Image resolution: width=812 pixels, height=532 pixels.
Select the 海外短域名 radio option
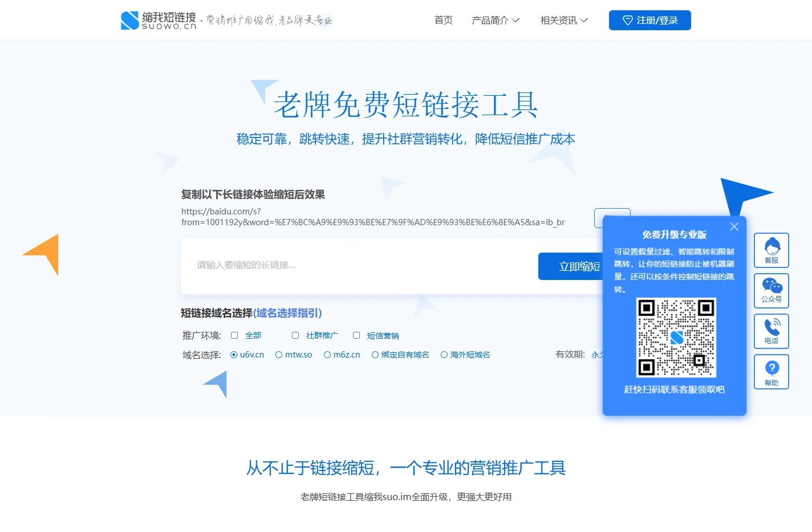pyautogui.click(x=444, y=355)
